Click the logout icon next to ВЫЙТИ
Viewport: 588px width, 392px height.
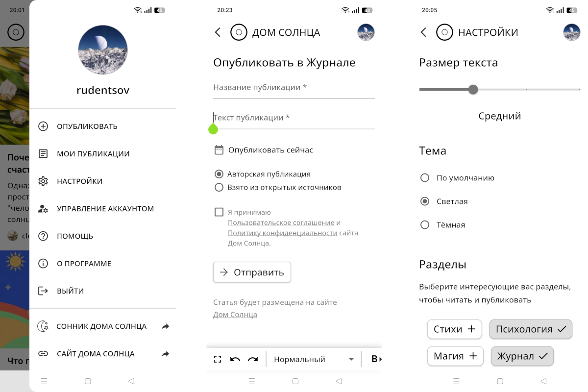[43, 291]
